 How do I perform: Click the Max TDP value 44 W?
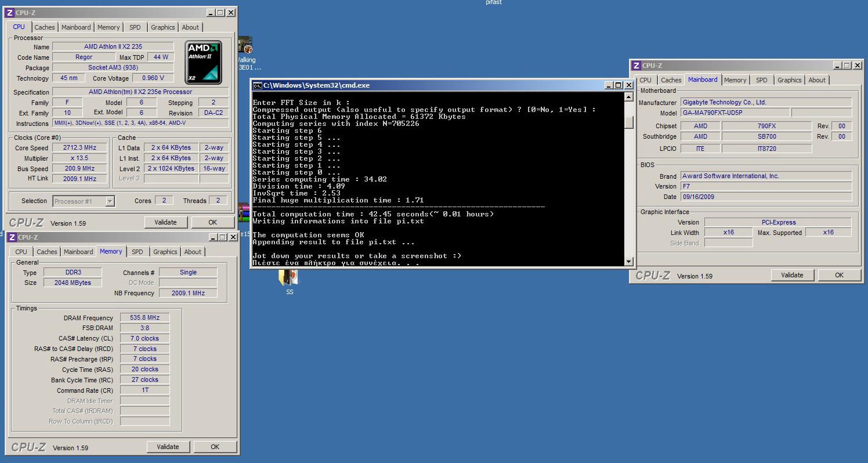pyautogui.click(x=161, y=57)
